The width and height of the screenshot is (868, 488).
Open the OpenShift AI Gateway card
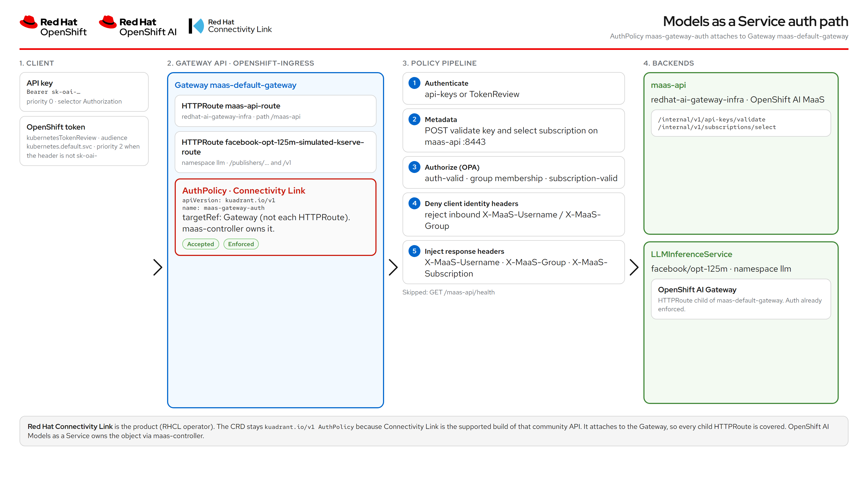(x=741, y=299)
